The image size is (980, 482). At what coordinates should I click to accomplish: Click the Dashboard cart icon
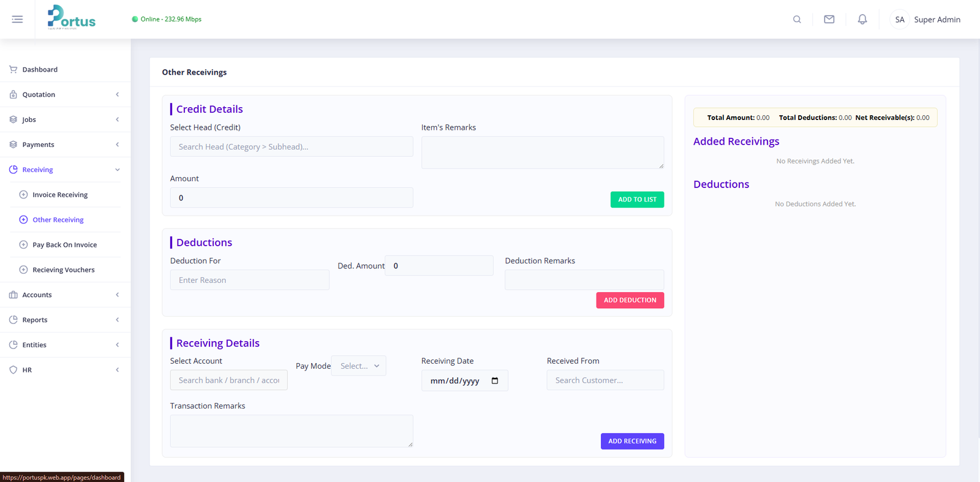coord(13,70)
